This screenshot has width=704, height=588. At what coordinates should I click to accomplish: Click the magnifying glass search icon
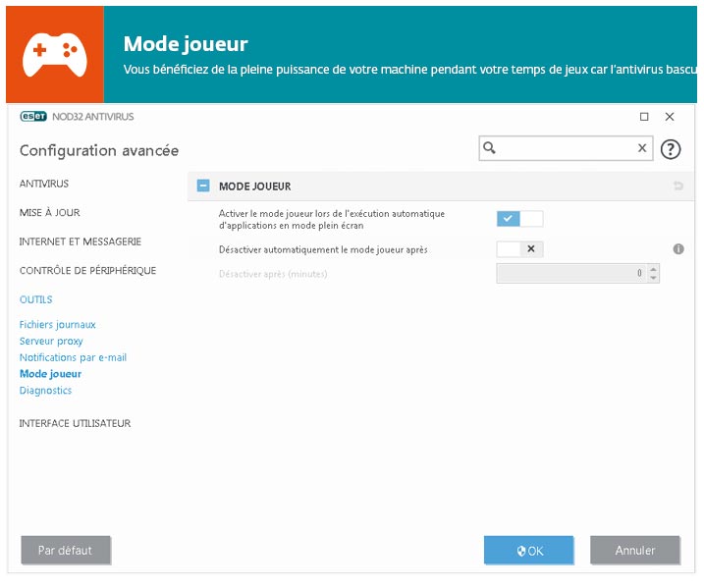point(490,148)
